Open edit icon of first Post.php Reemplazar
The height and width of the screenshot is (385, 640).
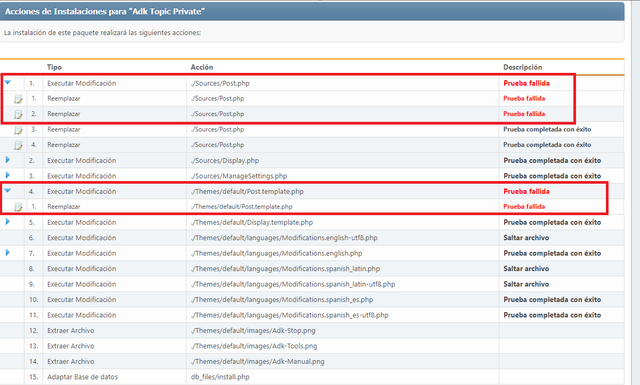pos(18,99)
